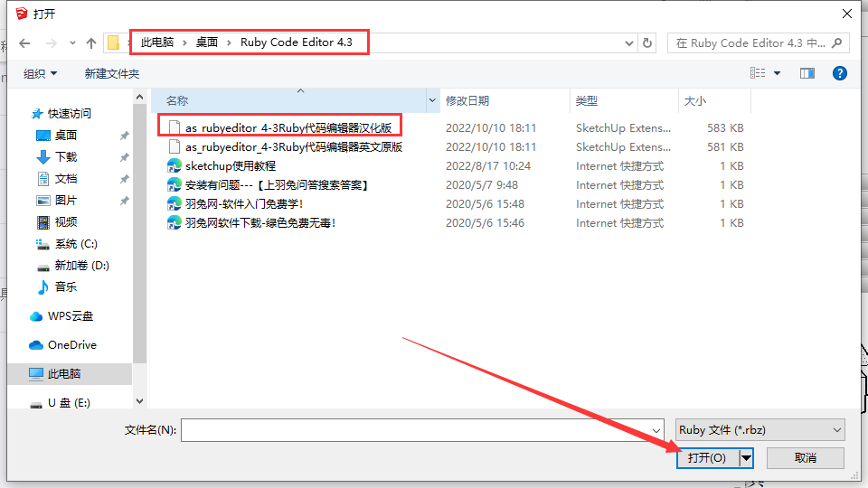Click the forward navigation arrow
The image size is (868, 488).
(x=51, y=43)
